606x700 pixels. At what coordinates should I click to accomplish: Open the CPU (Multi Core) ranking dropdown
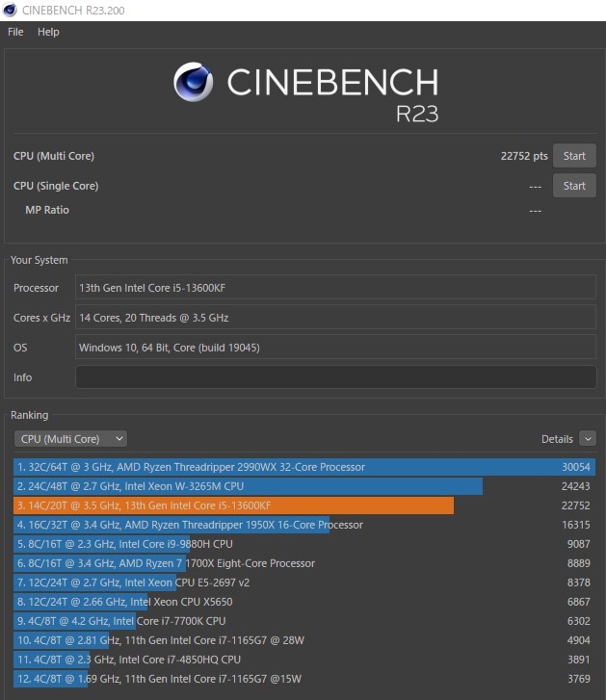point(70,438)
